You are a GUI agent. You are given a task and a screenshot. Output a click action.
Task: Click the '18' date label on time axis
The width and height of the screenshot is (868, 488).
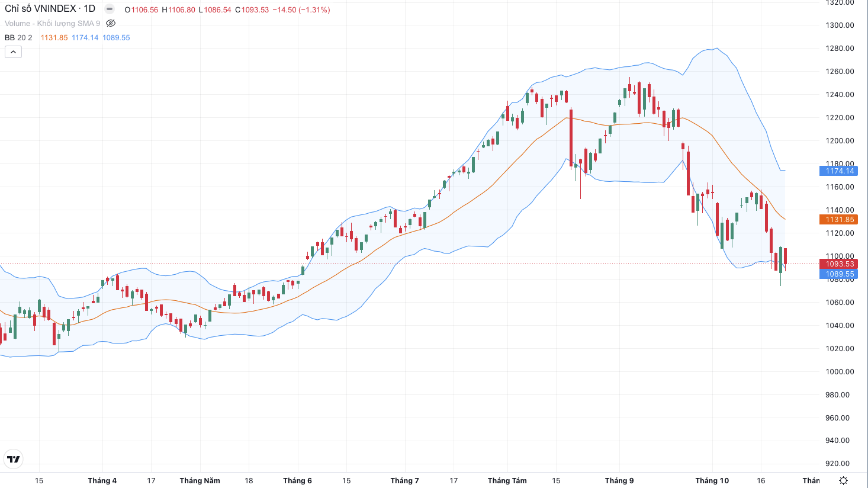coord(249,480)
